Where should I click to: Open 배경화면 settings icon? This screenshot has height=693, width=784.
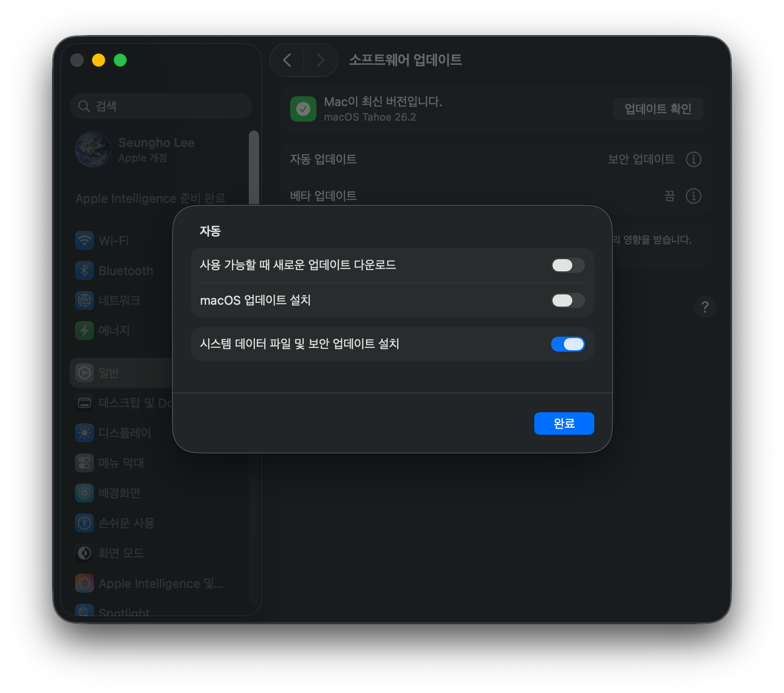(x=85, y=493)
